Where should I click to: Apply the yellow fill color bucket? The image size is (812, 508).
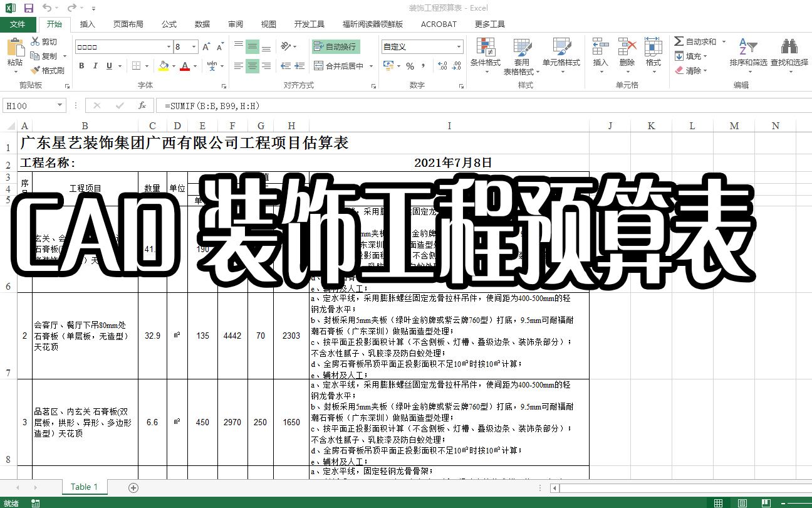164,66
